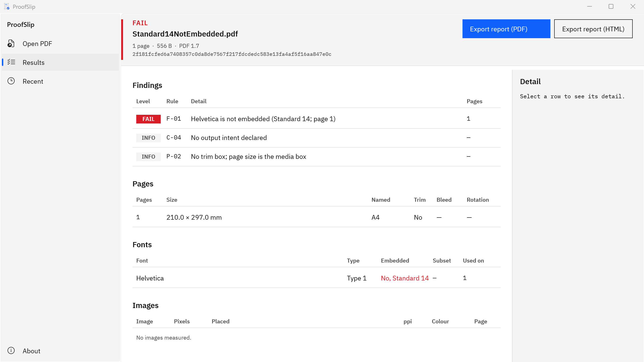Click the INFO badge for rule P-02

click(148, 156)
